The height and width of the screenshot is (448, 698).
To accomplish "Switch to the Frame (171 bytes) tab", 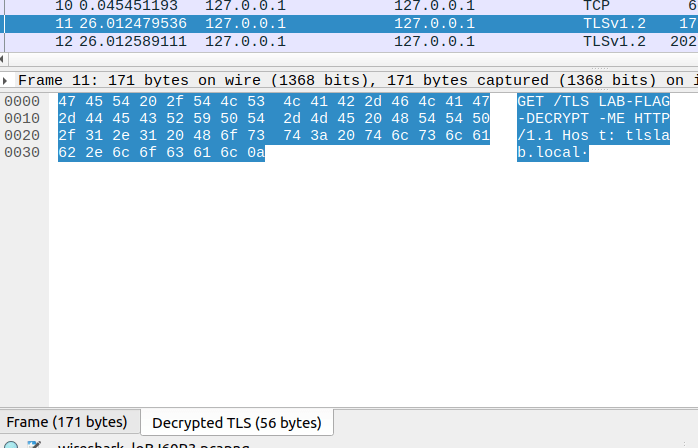I will (x=67, y=422).
